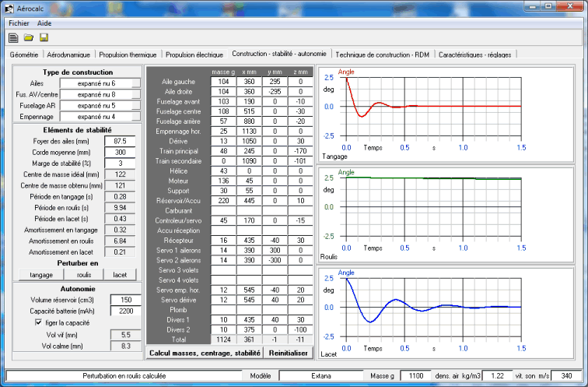Click the 'Vol calme (mn)' value 8.3
The height and width of the screenshot is (387, 588).
pyautogui.click(x=126, y=346)
